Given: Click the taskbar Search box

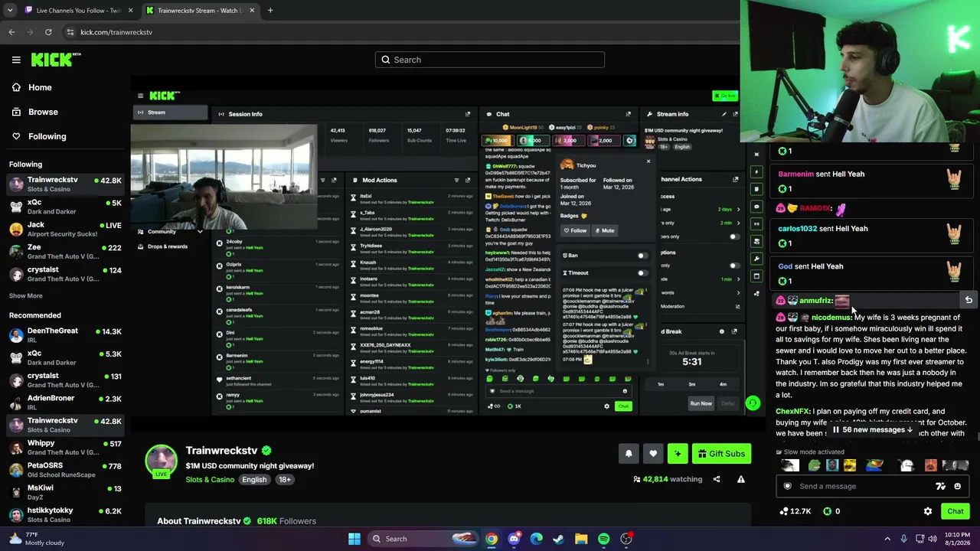Looking at the screenshot, I should [x=423, y=539].
